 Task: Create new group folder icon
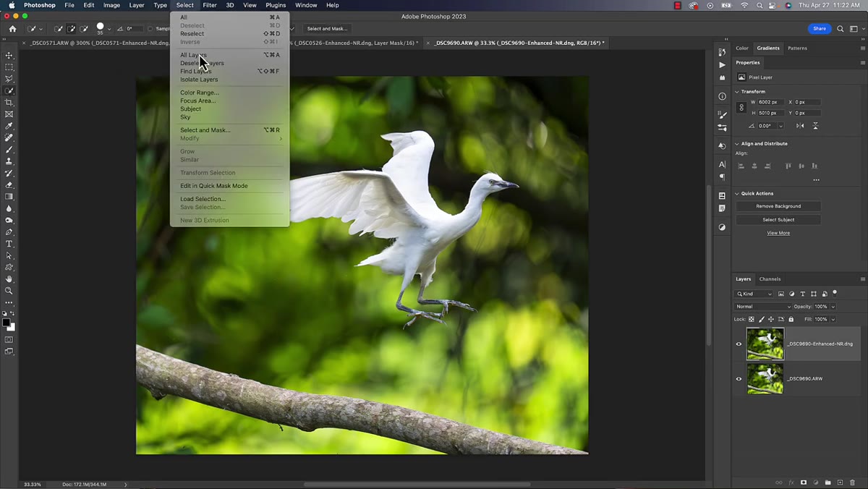(x=827, y=482)
